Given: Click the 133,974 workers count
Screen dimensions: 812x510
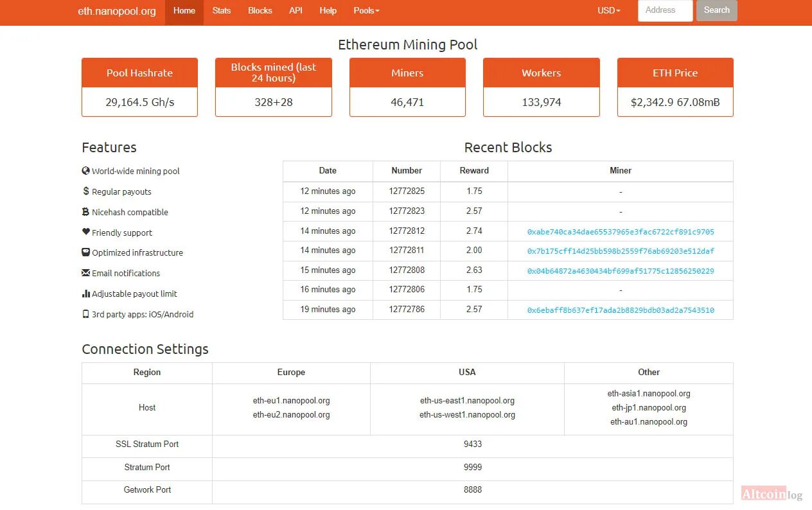Looking at the screenshot, I should (542, 102).
